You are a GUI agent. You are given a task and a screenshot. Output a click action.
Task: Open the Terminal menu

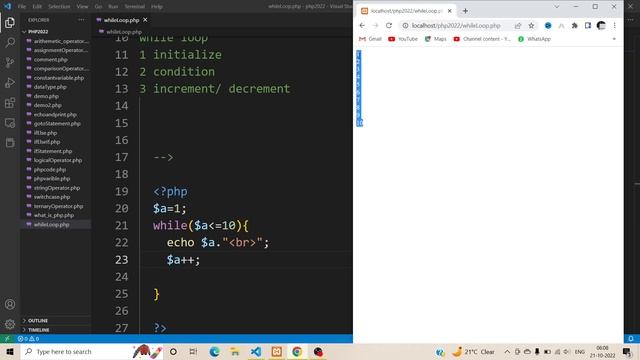click(135, 7)
